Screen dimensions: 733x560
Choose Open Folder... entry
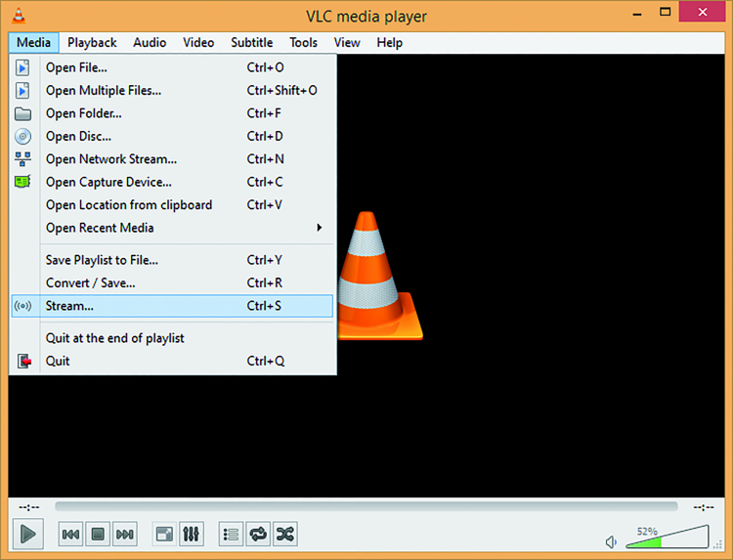click(x=172, y=113)
